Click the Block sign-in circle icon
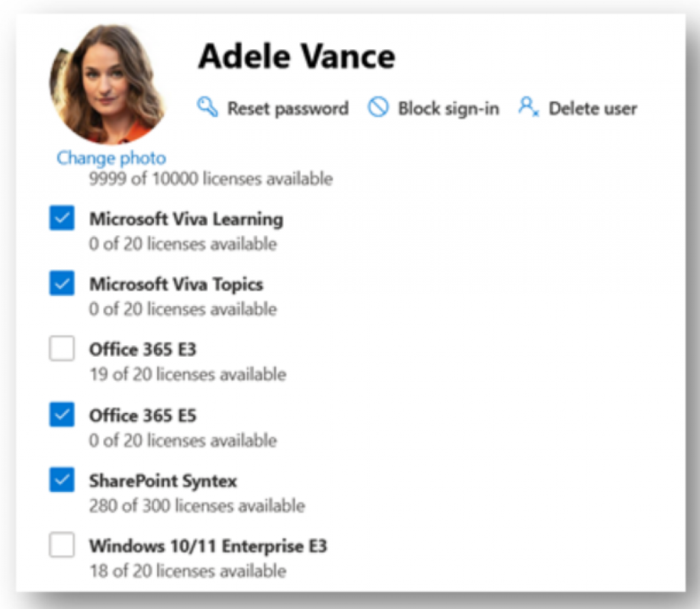The height and width of the screenshot is (609, 700). pyautogui.click(x=378, y=107)
